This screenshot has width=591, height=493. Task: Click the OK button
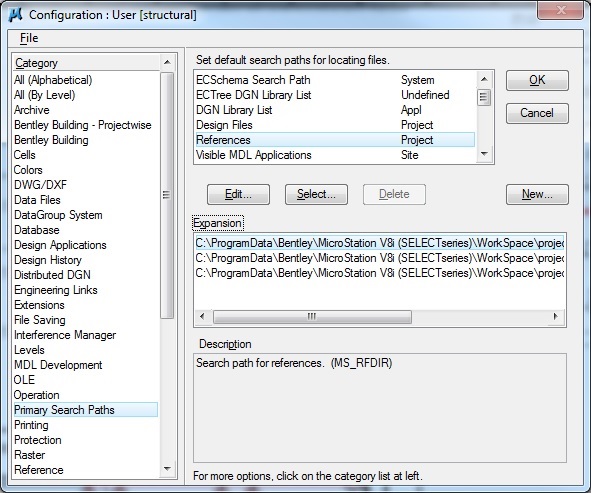(x=537, y=80)
